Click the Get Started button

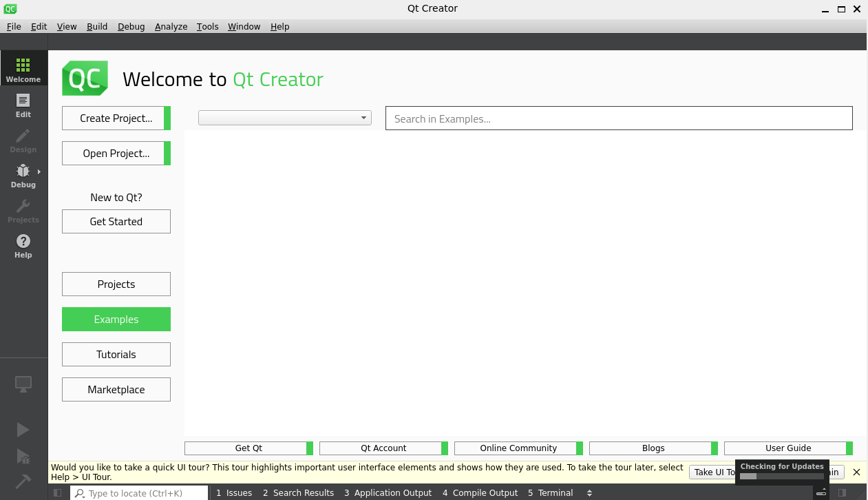tap(116, 222)
